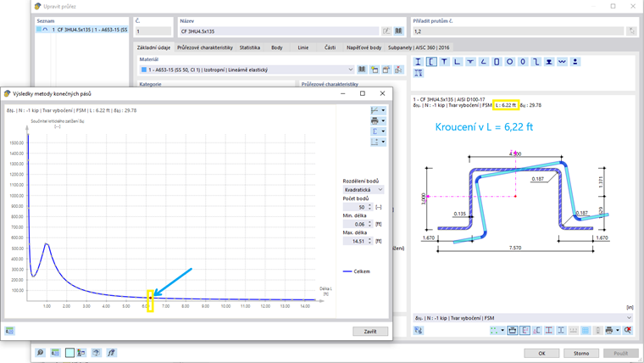
Task: Click axis graph icon in FSM results window
Action: click(375, 110)
